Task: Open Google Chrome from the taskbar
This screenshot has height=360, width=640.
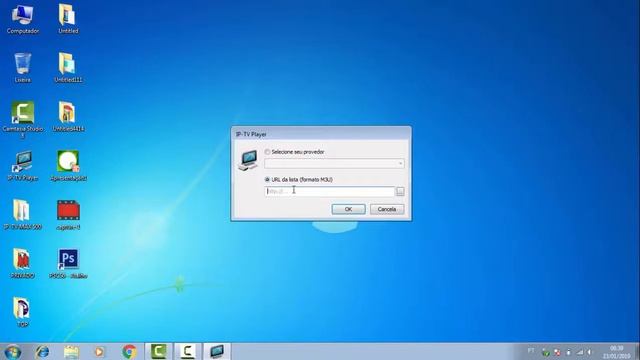Action: coord(129,351)
